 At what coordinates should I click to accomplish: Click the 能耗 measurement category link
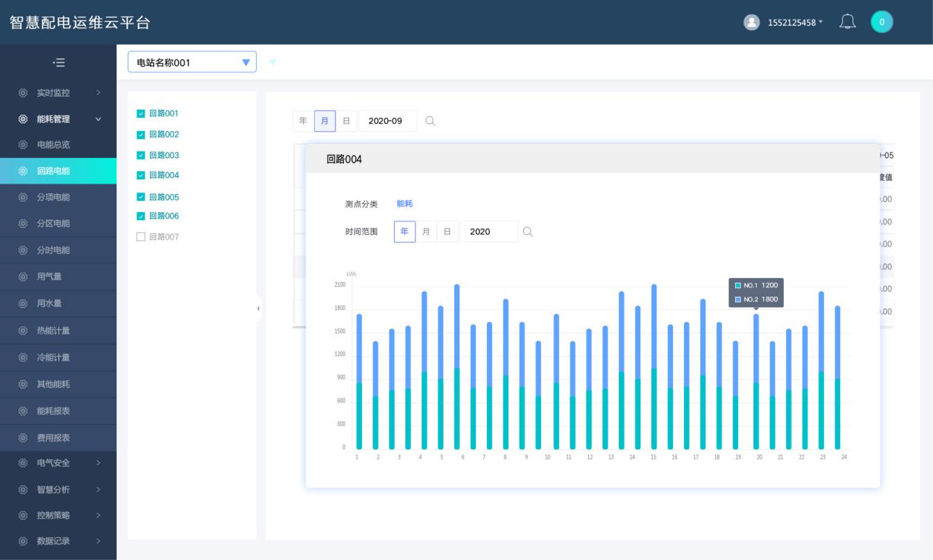404,204
